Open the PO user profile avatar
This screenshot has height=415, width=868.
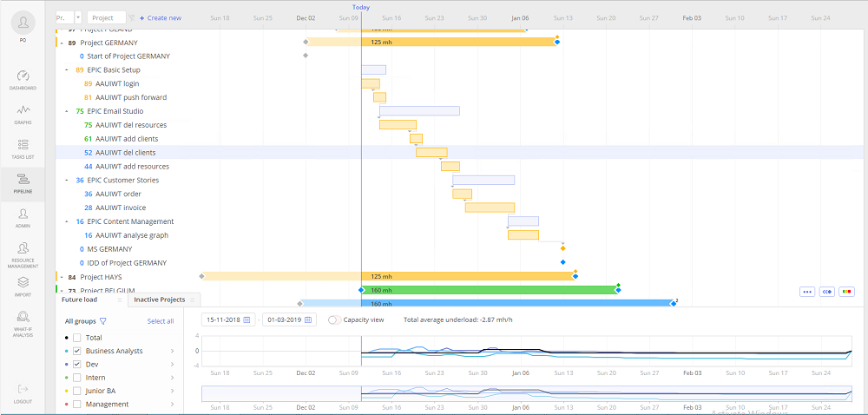click(x=23, y=23)
